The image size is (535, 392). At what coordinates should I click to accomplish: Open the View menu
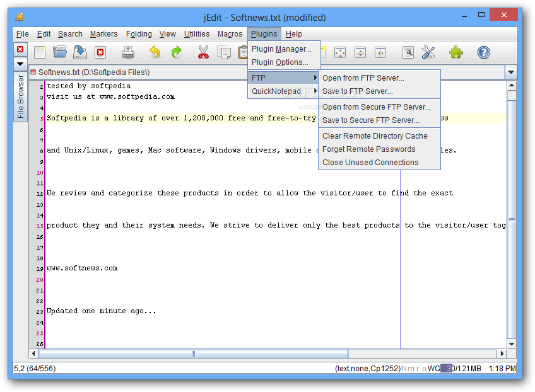coord(168,34)
